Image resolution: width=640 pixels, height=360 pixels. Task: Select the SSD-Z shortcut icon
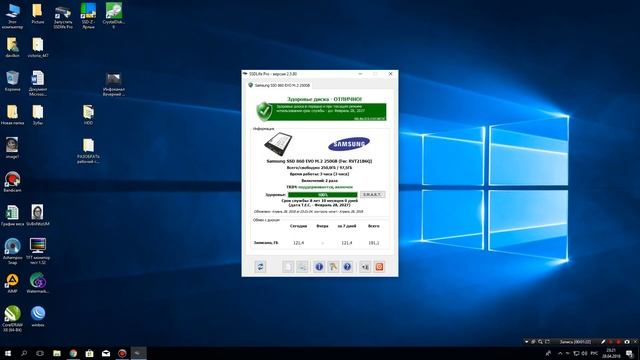pos(88,16)
